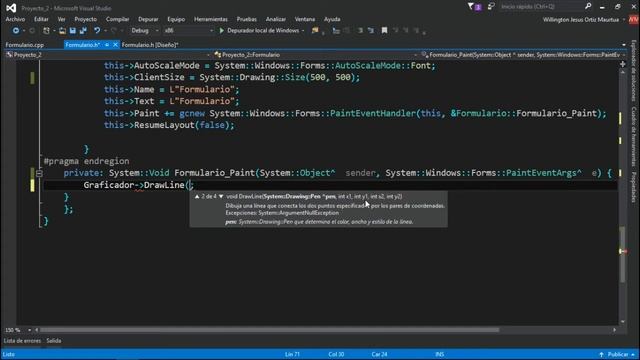The height and width of the screenshot is (360, 640).
Task: Click the quick launch search magnifier icon
Action: 588,7
